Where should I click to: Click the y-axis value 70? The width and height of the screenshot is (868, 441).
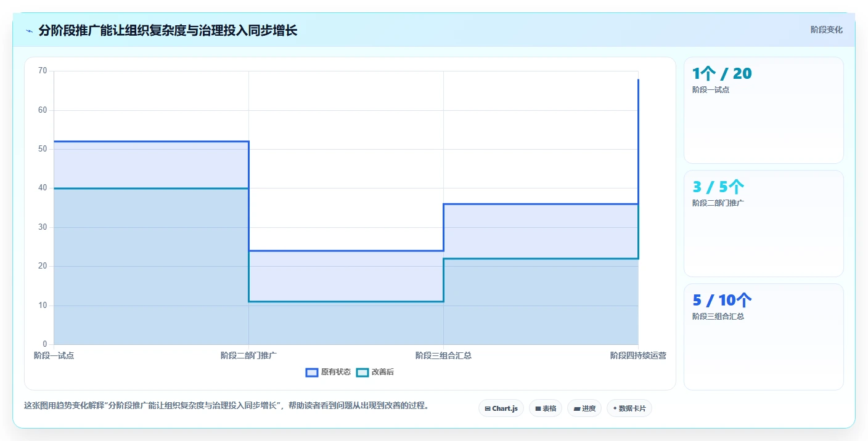point(43,71)
